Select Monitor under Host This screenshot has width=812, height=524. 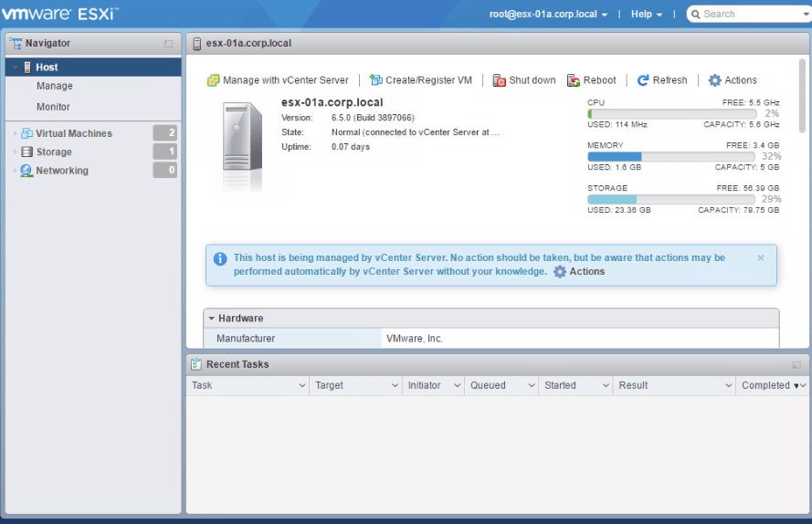tap(53, 107)
